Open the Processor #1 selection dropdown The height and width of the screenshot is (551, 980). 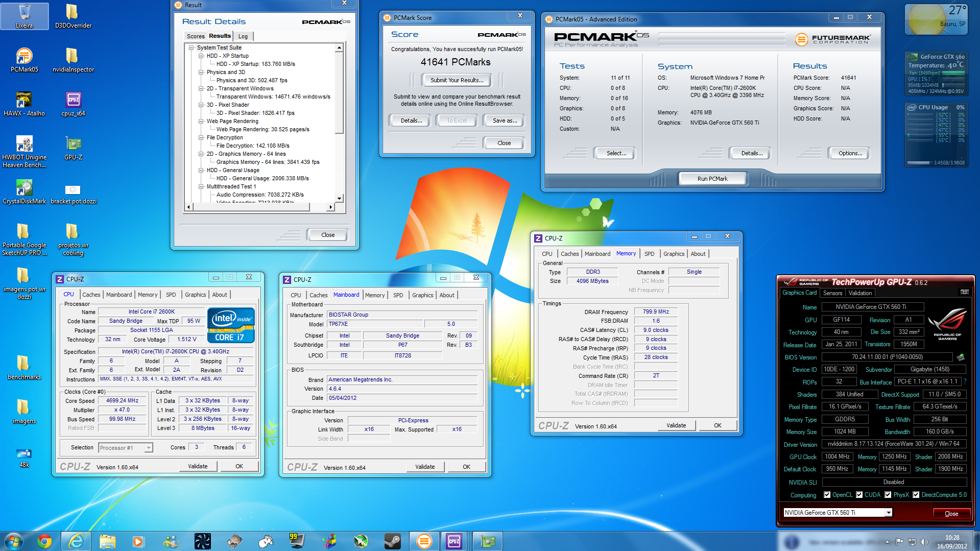tap(126, 447)
